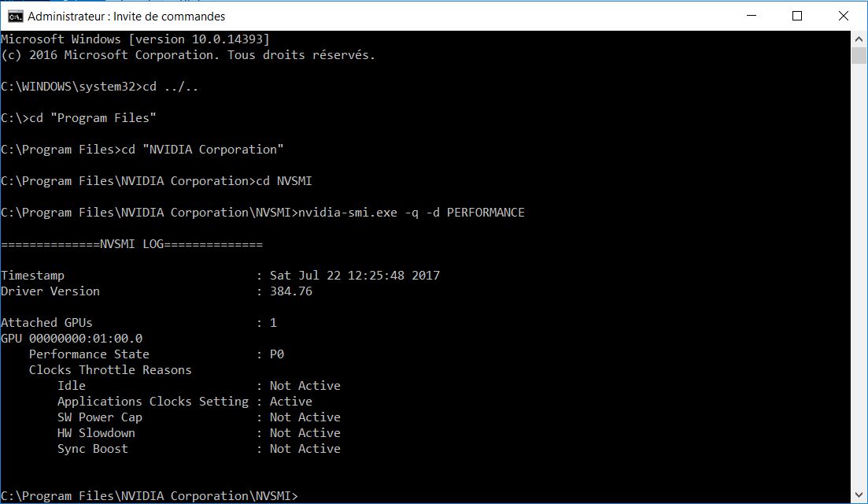Close the Invite de commandes window
This screenshot has height=504, width=868.
point(841,16)
